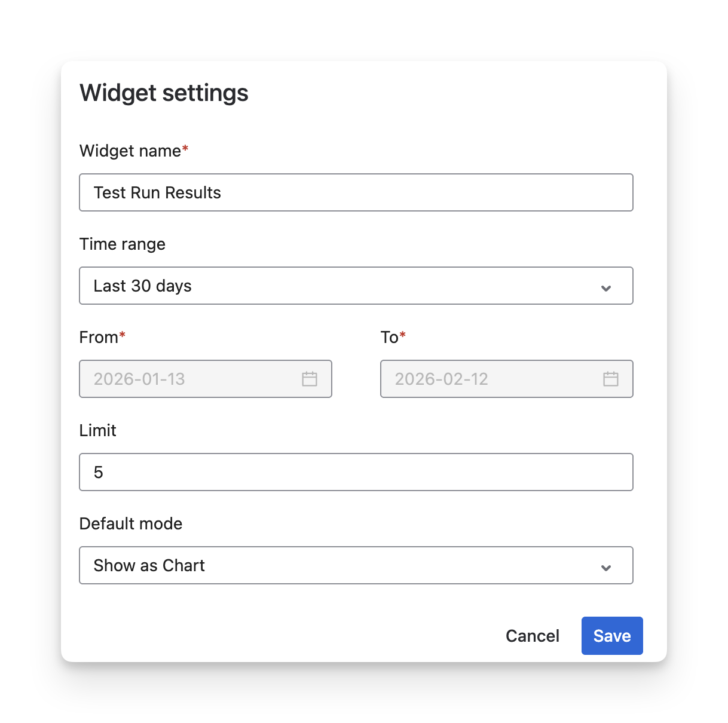Viewport: 728px width, 723px height.
Task: Click the Widget name label
Action: click(130, 151)
